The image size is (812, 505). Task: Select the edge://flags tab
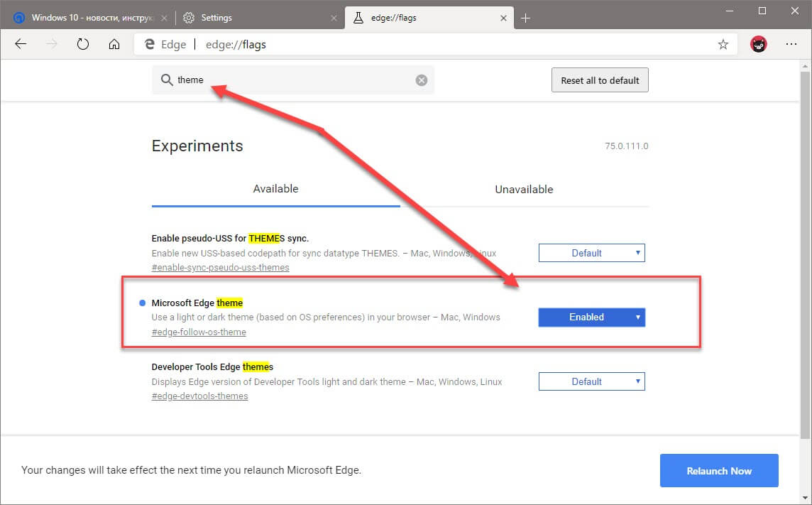coord(429,18)
